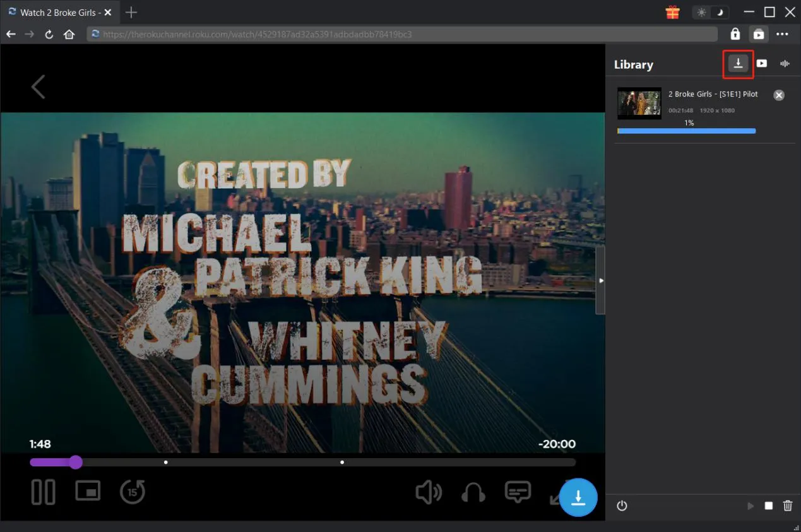Collapse the Library side panel
801x532 pixels.
click(x=600, y=280)
